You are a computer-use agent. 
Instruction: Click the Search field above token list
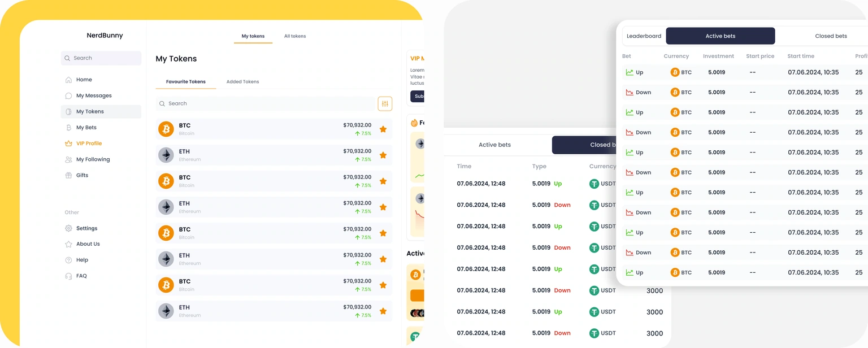click(x=265, y=103)
